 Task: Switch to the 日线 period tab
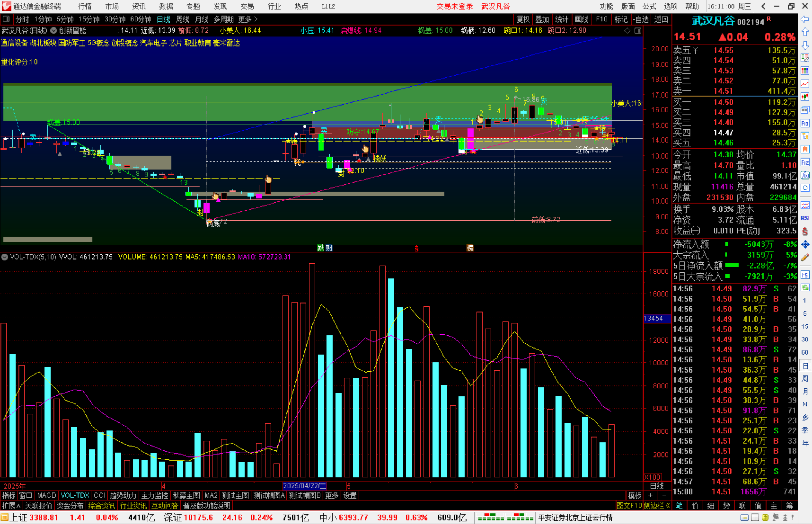pyautogui.click(x=164, y=19)
